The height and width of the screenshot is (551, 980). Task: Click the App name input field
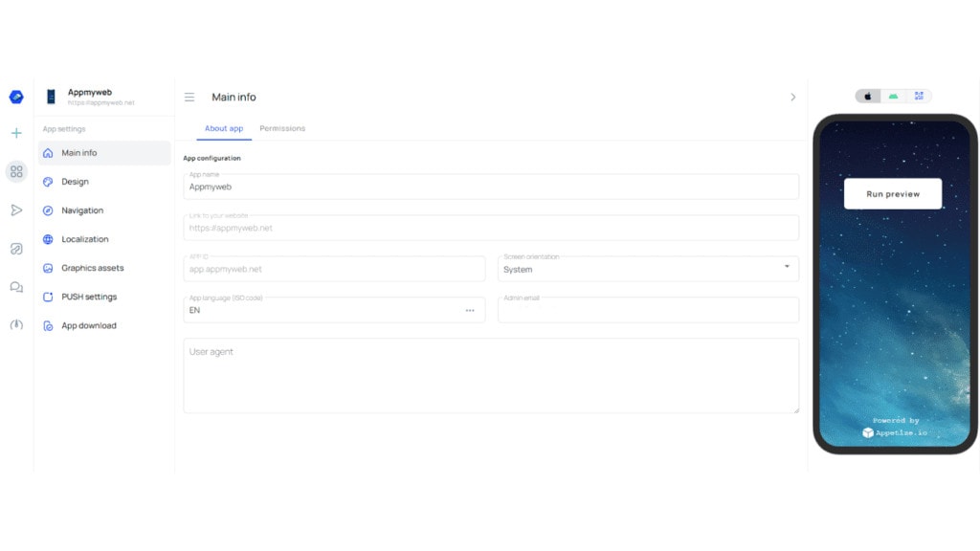[x=490, y=187]
